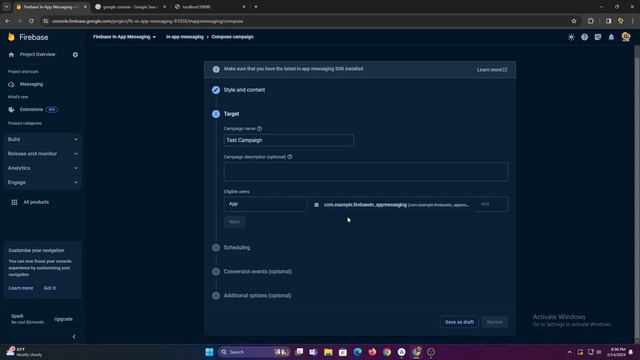Upgrade the Spark plan
The height and width of the screenshot is (360, 640).
[x=63, y=319]
